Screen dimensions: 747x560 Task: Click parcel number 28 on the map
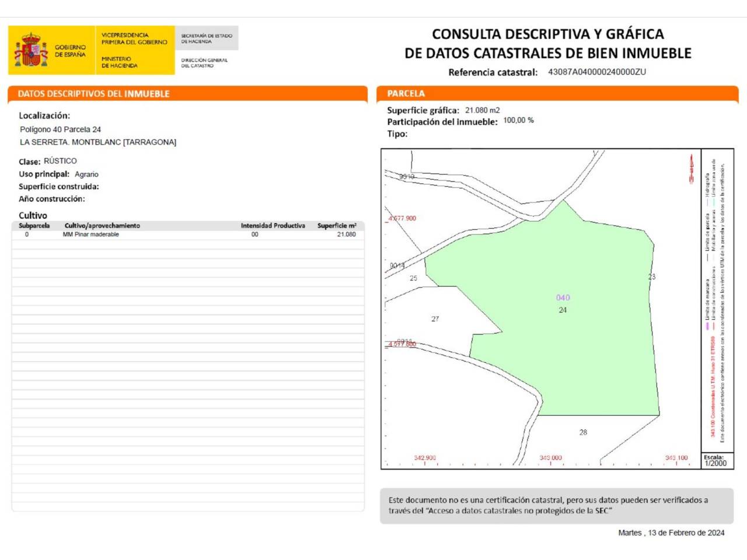[x=583, y=432]
